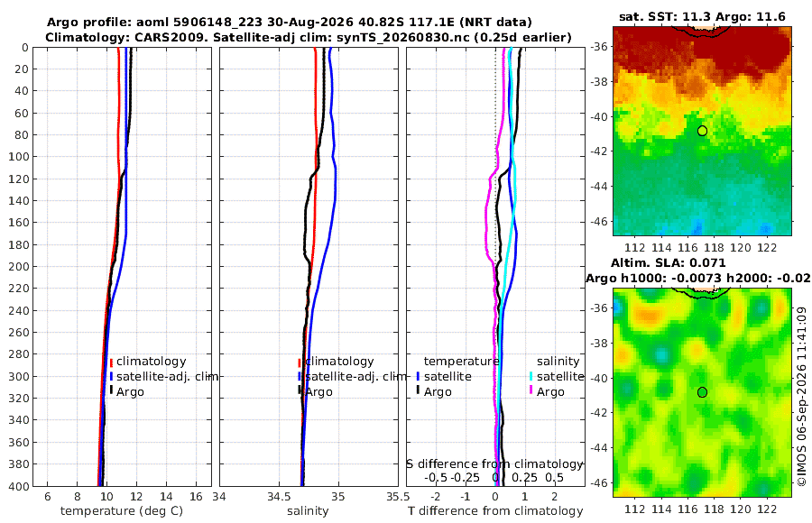Click the Argo float circle on SLA map
This screenshot has height=523, width=812.
[x=702, y=392]
